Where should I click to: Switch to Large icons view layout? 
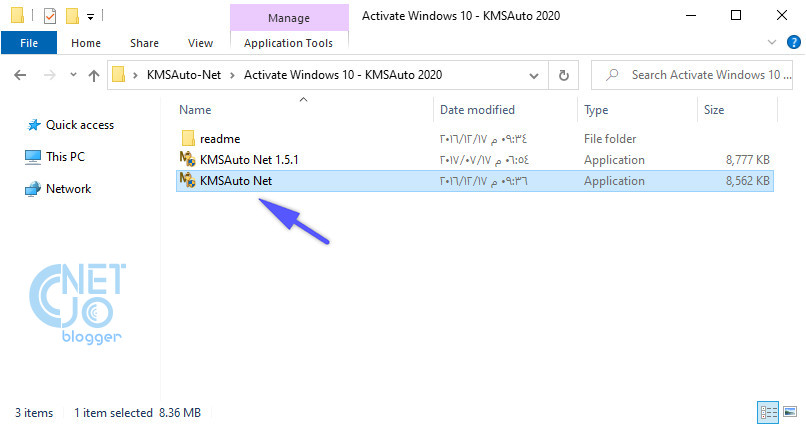tap(790, 412)
